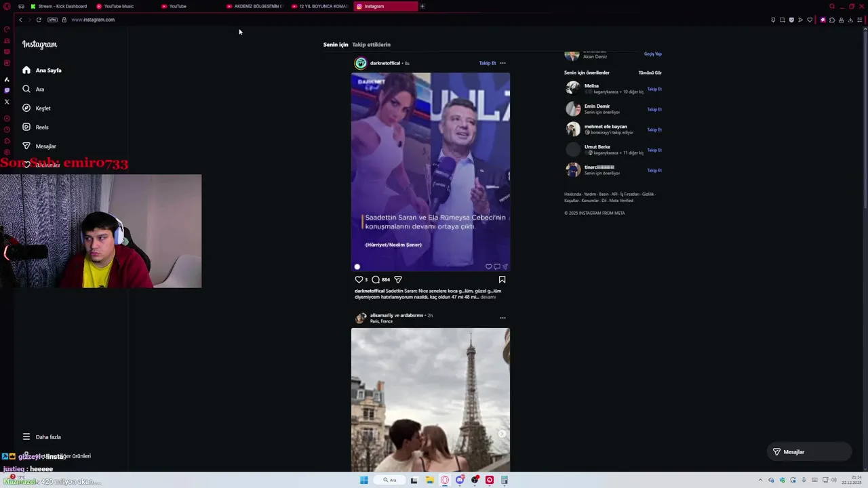This screenshot has width=868, height=488.
Task: Add page to bookmarks heart icon
Action: tap(809, 20)
